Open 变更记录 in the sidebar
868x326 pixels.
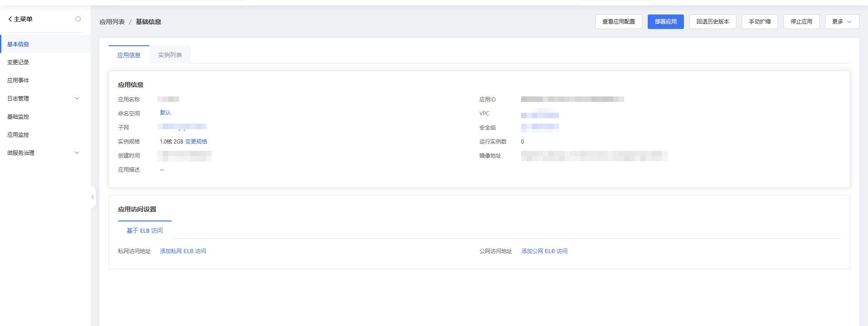pos(18,62)
